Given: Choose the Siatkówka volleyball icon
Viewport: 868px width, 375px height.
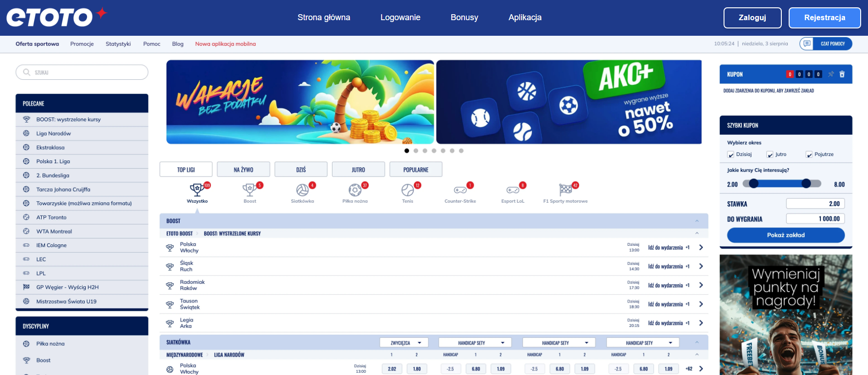Looking at the screenshot, I should [302, 189].
